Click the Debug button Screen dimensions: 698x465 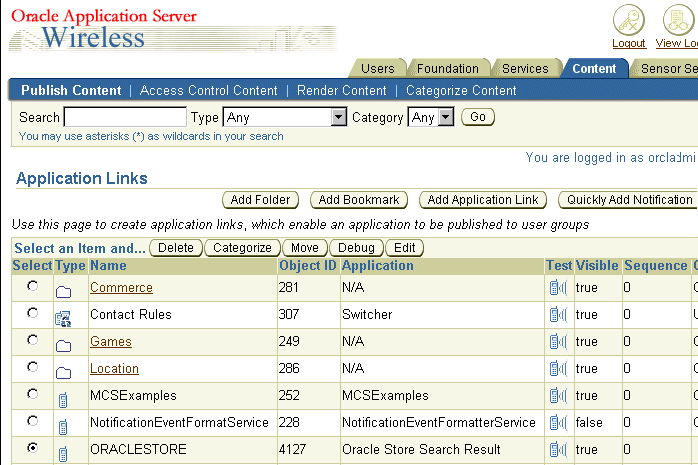pos(356,248)
